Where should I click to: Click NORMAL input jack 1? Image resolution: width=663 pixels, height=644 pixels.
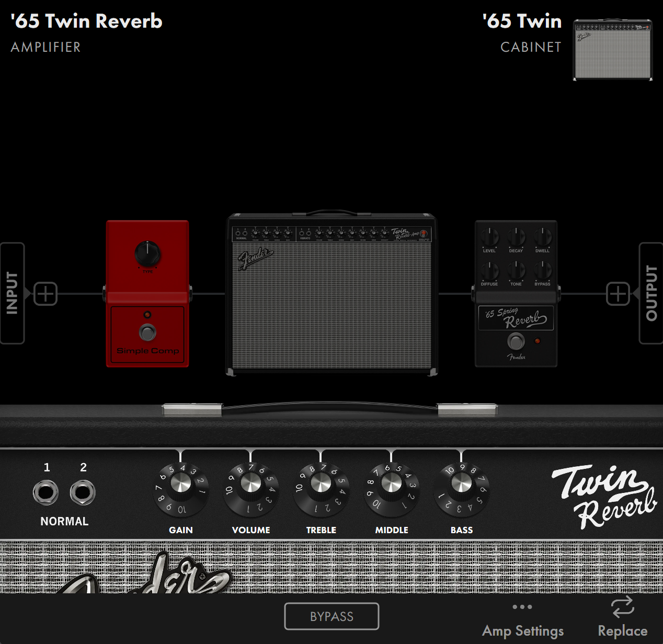tap(45, 492)
